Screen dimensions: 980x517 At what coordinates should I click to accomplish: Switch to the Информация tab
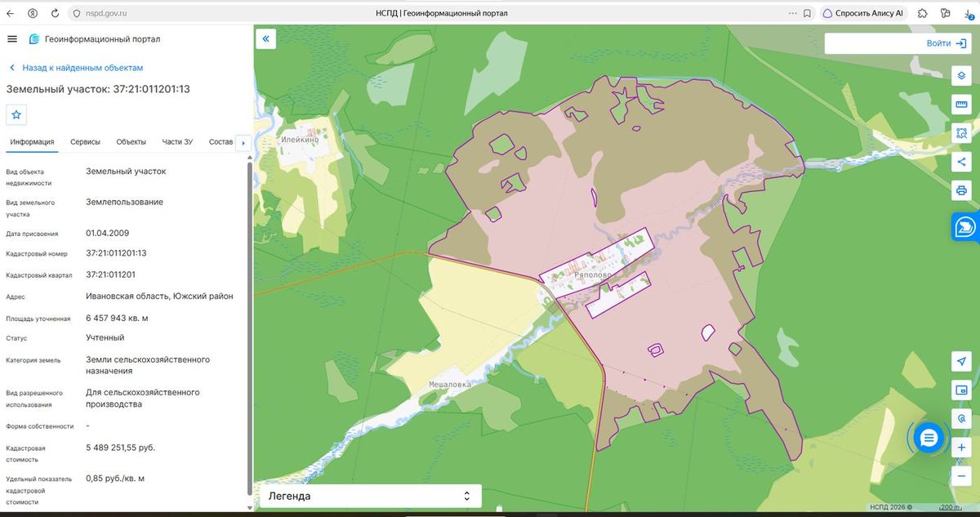tap(32, 142)
